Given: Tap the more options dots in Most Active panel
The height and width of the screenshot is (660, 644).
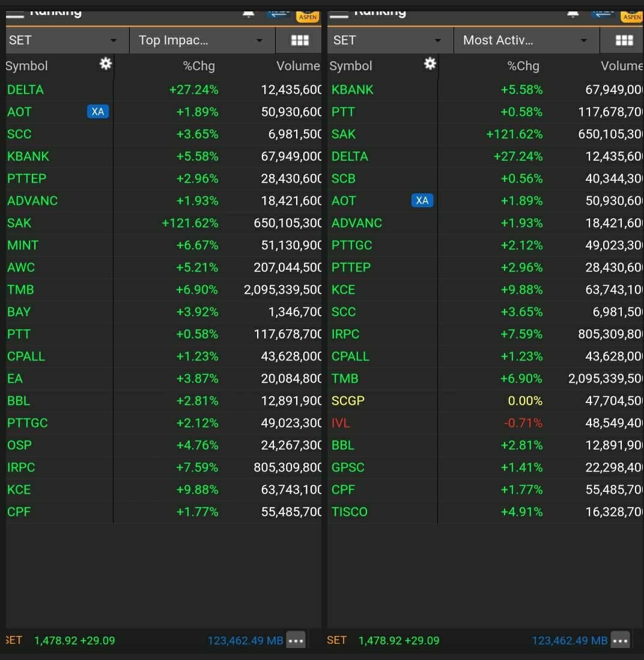Looking at the screenshot, I should point(620,640).
